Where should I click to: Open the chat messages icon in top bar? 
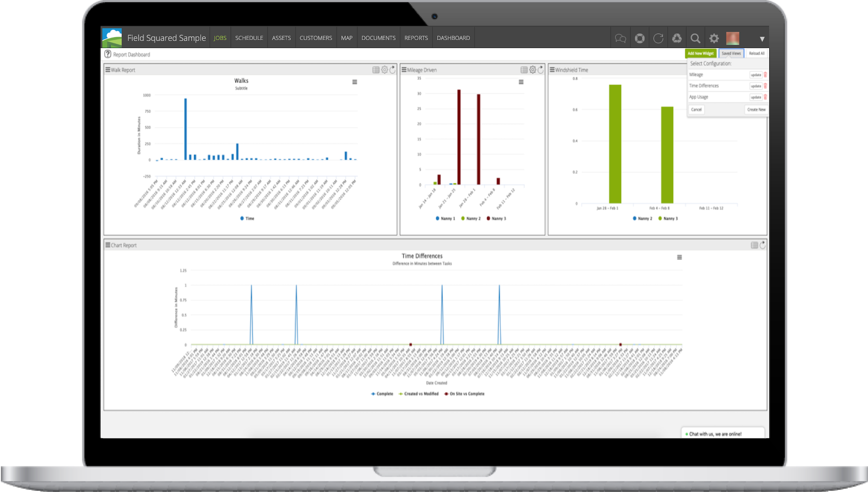tap(620, 38)
